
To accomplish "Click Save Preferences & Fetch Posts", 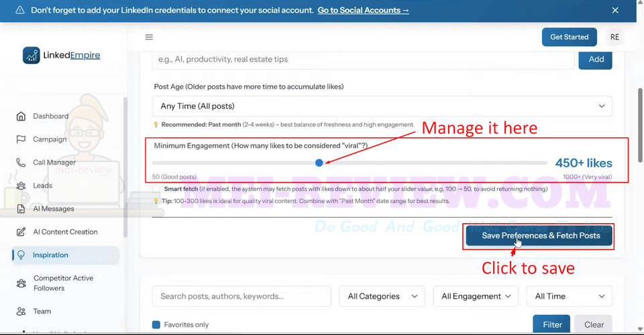I will 539,236.
